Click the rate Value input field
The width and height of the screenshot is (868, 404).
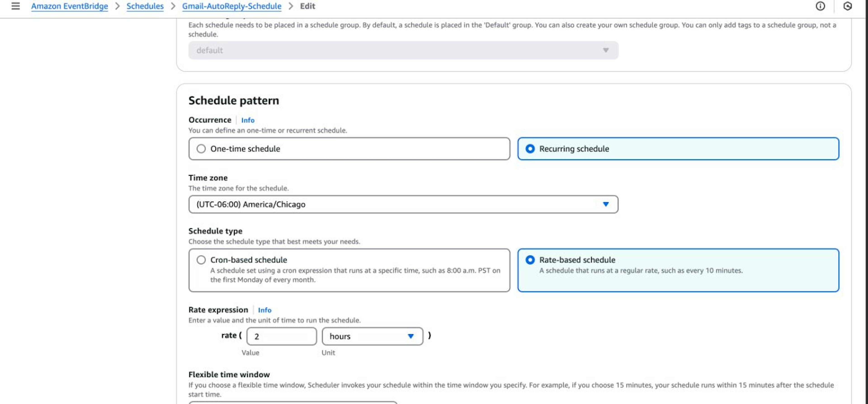[281, 336]
